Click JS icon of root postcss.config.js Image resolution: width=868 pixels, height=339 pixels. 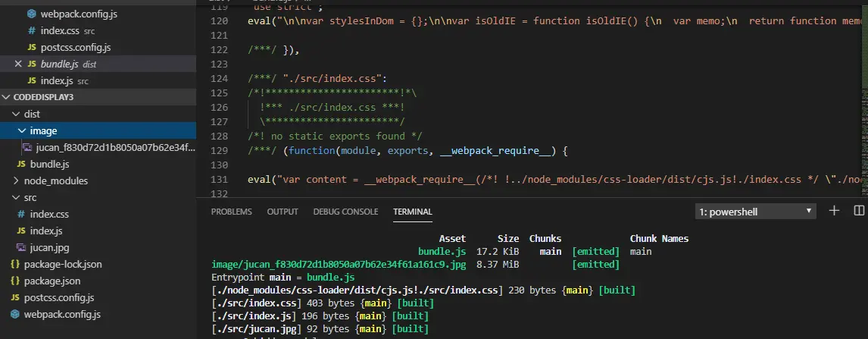tap(15, 298)
